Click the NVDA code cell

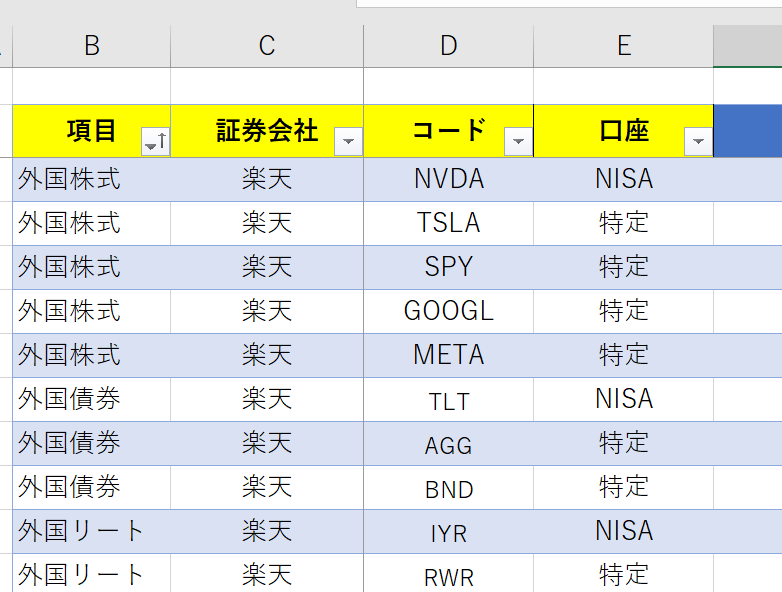pos(448,180)
